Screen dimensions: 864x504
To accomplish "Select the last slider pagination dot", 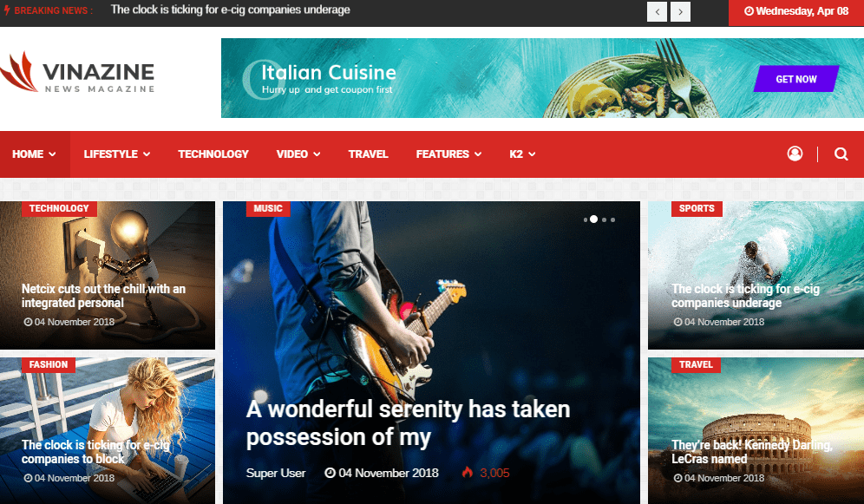I will point(612,219).
